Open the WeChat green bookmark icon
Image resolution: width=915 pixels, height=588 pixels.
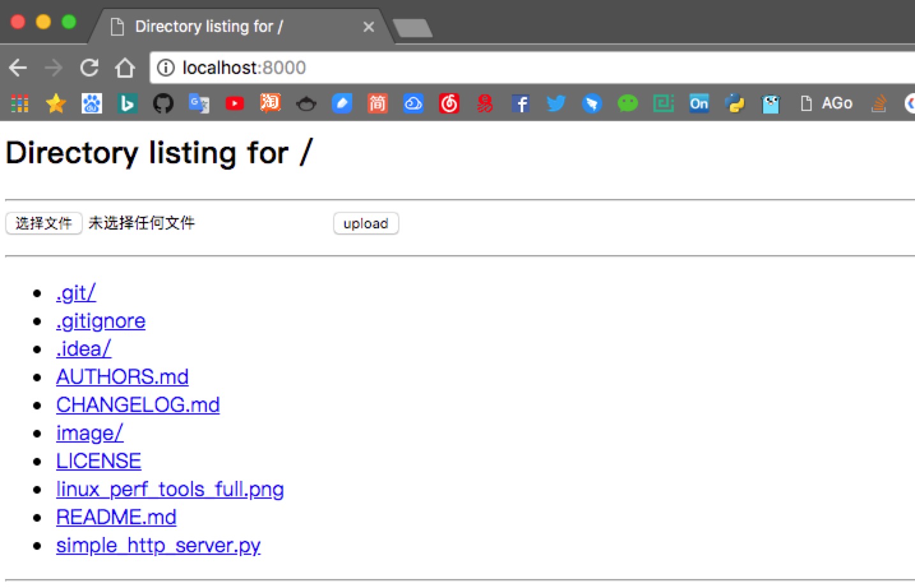(628, 103)
